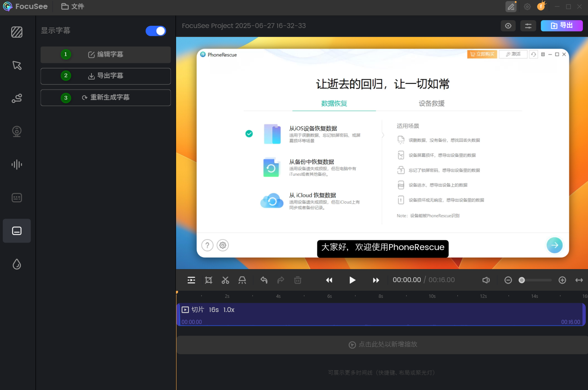Image resolution: width=588 pixels, height=390 pixels.
Task: Zoom out the timeline with minus icon
Action: pos(508,280)
